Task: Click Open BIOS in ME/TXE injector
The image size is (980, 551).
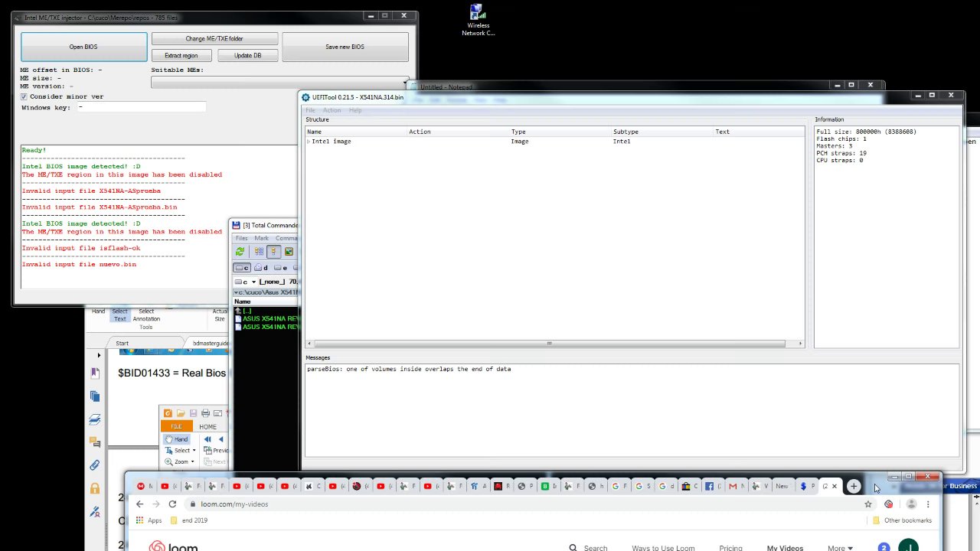Action: click(x=83, y=47)
